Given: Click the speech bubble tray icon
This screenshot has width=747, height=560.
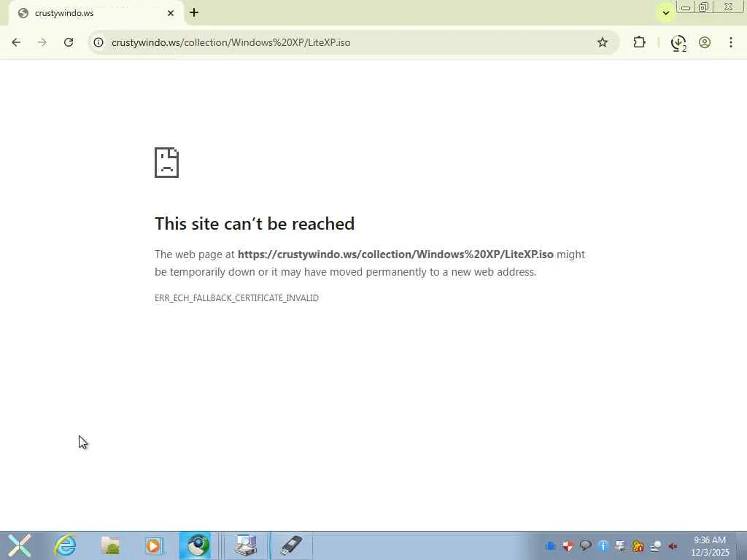Looking at the screenshot, I should [586, 545].
